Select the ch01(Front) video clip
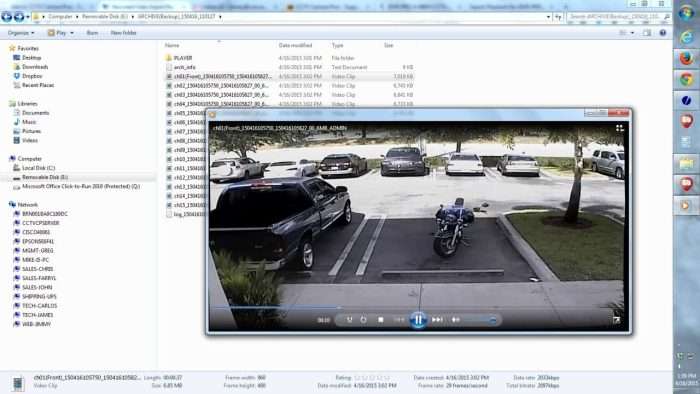 [x=222, y=76]
